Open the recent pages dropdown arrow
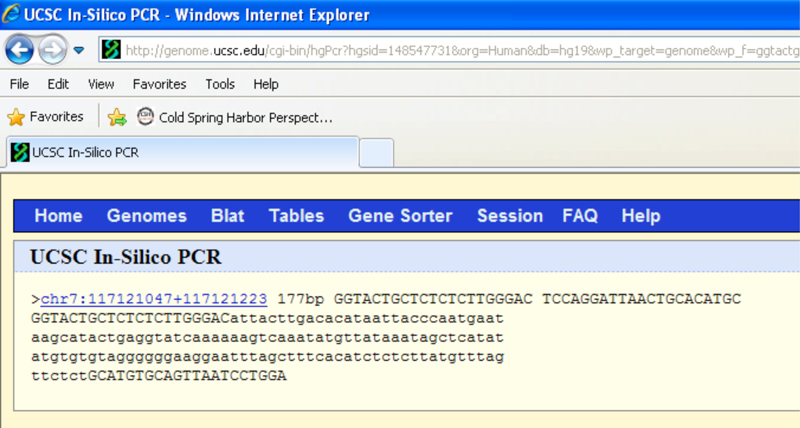800x428 pixels. pyautogui.click(x=79, y=50)
